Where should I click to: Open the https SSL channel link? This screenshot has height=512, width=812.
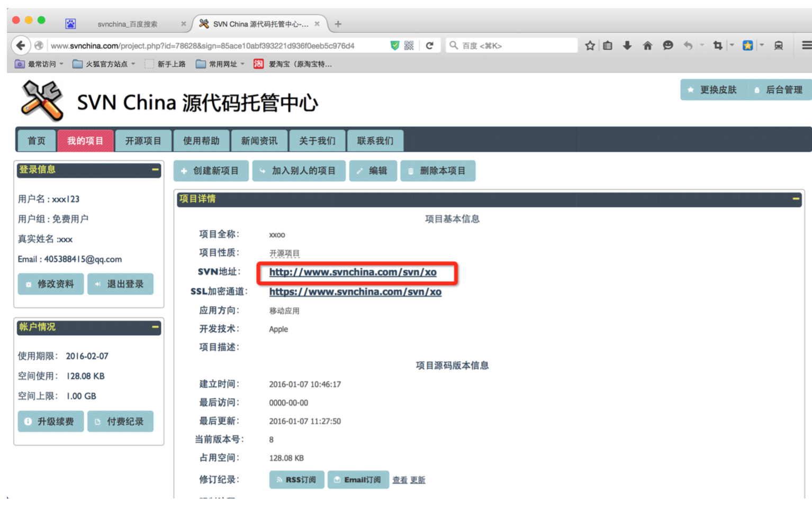(355, 291)
